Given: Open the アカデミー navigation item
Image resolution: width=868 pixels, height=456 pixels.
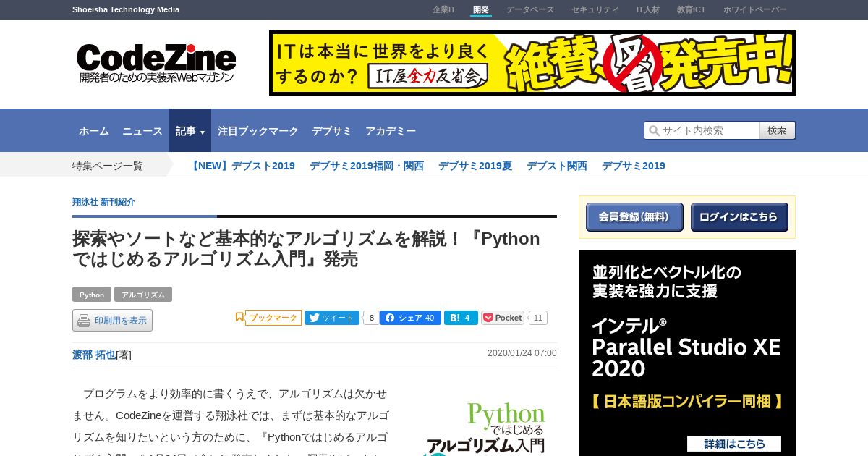Looking at the screenshot, I should coord(391,131).
